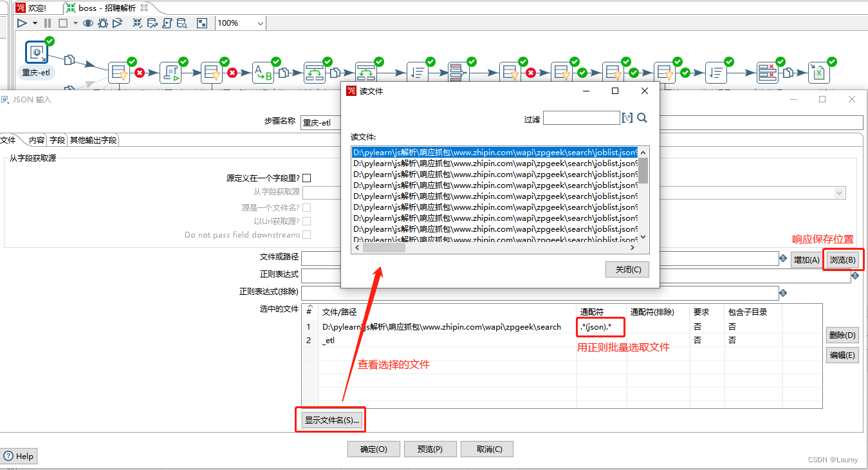Click into the 文件或路径 field
868x470 pixels.
[x=540, y=258]
